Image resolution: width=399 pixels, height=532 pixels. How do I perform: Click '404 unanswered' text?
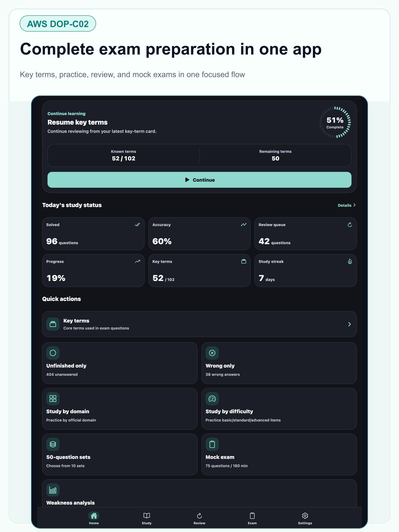62,374
